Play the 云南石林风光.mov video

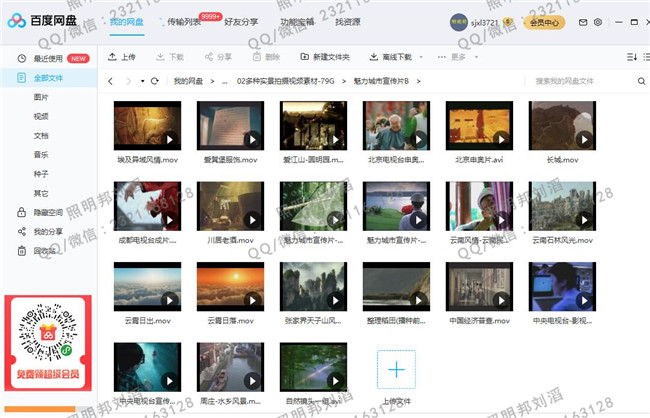[584, 220]
